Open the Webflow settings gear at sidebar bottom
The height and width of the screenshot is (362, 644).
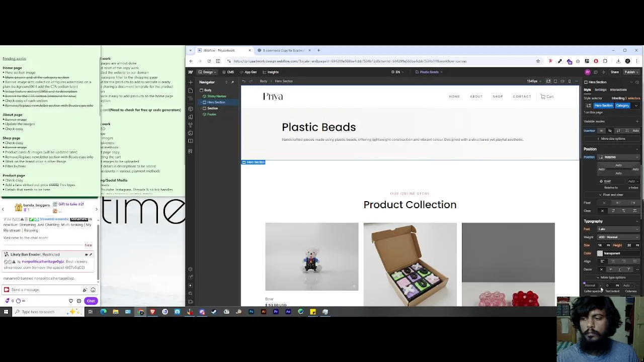[x=190, y=269]
